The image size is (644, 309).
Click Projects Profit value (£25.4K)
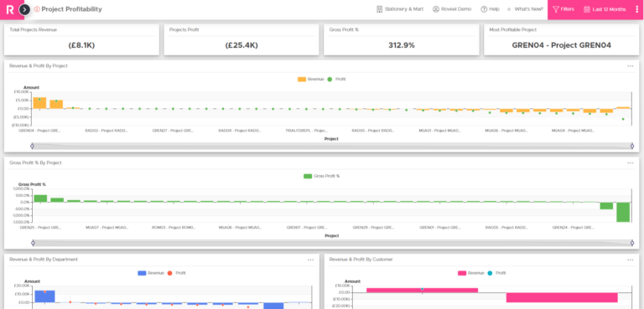tap(241, 45)
